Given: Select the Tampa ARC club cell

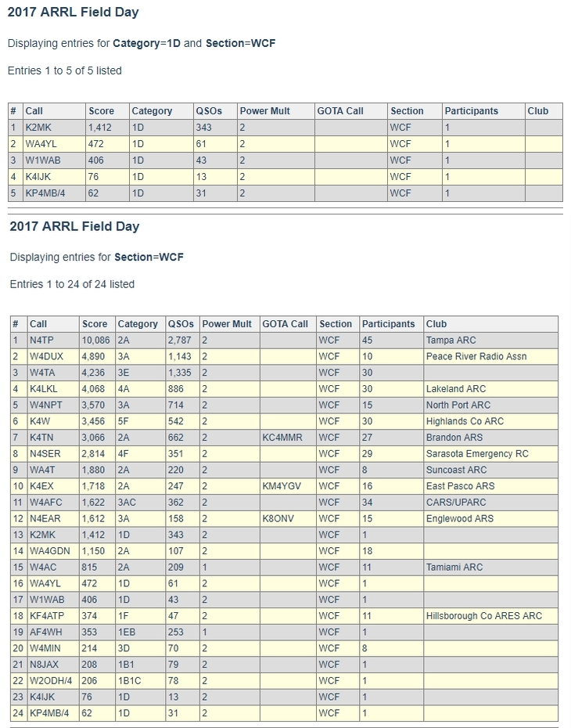Looking at the screenshot, I should point(451,341).
